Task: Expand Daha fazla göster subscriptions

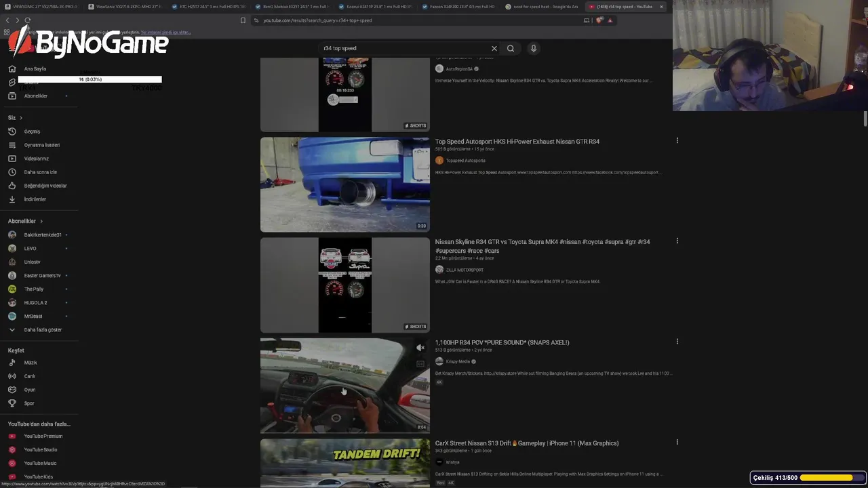Action: click(x=43, y=329)
